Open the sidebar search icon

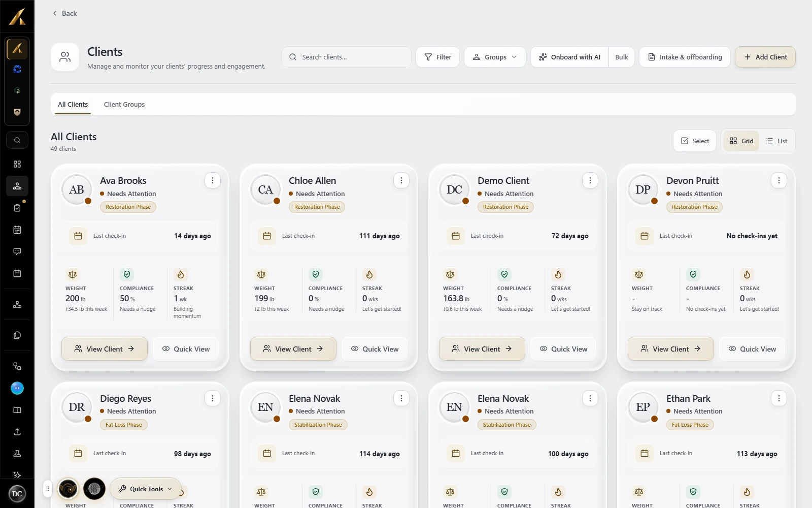17,140
